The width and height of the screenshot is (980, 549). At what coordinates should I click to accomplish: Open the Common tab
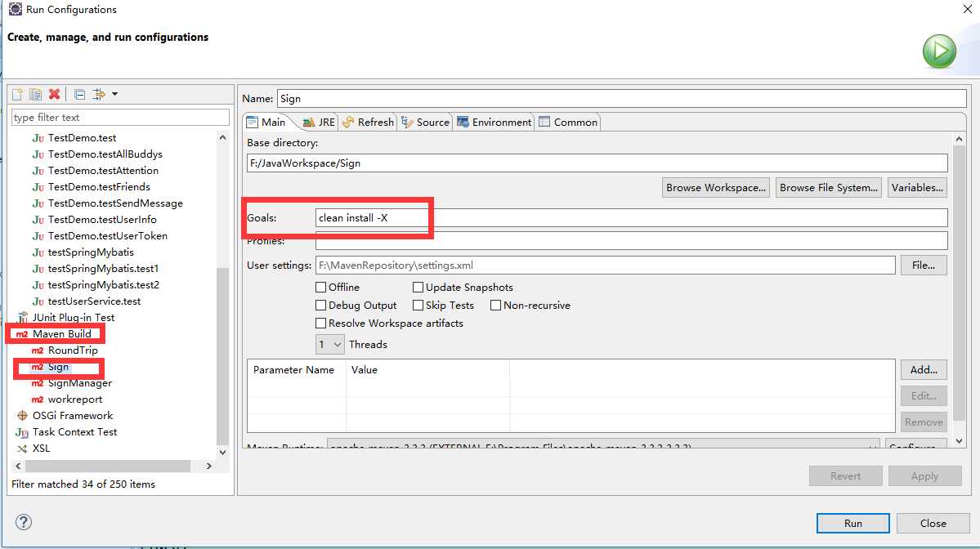(x=567, y=123)
